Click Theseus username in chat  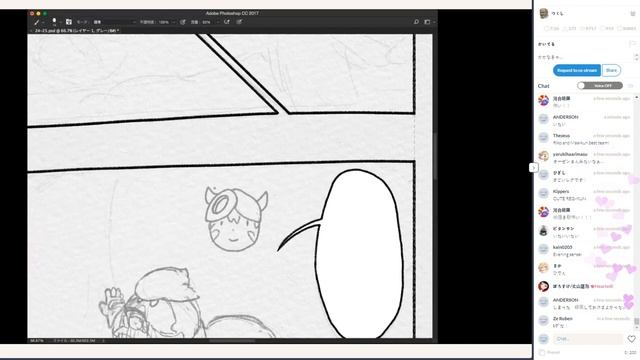(x=561, y=136)
